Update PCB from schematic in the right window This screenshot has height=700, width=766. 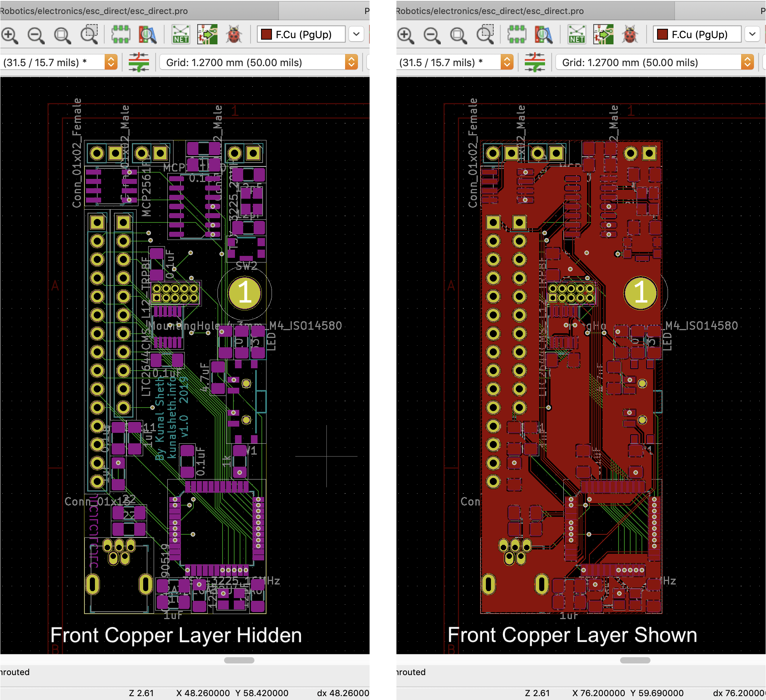click(x=603, y=35)
